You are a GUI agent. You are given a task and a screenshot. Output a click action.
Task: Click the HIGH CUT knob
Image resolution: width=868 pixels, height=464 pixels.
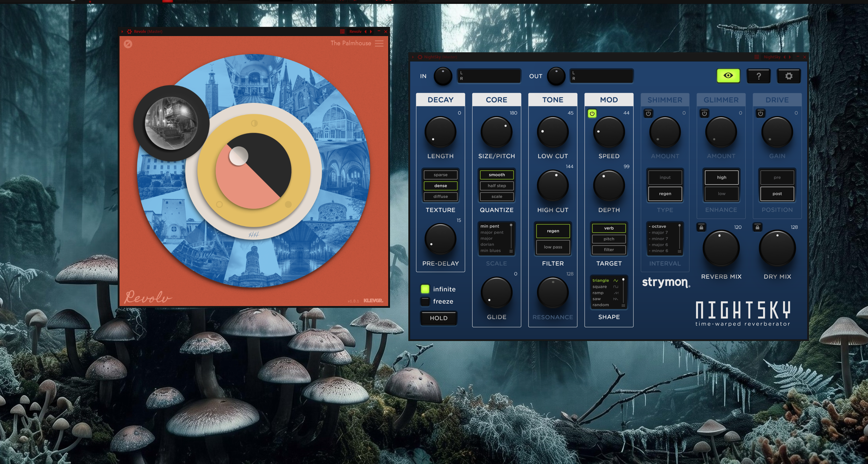[553, 186]
